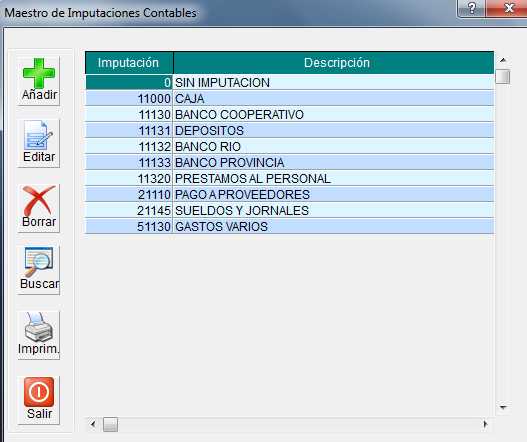
Task: Select the GASTOS VARIOS row
Action: pyautogui.click(x=290, y=227)
